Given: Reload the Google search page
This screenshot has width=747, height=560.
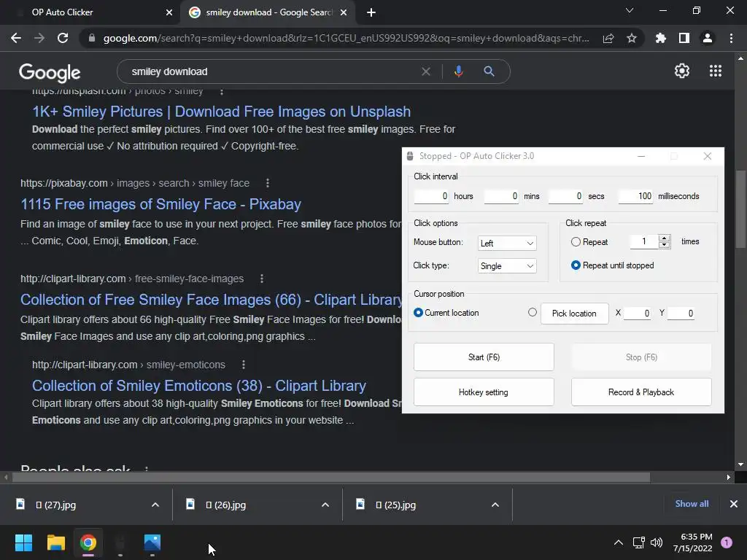Looking at the screenshot, I should [x=63, y=38].
